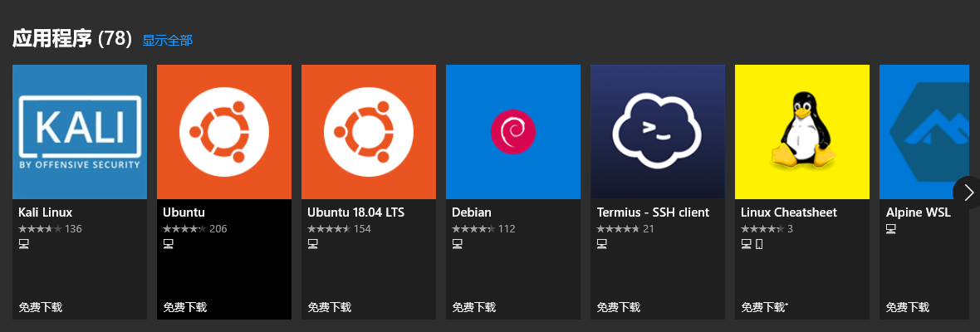
Task: Click 免费下载 under Ubuntu 18.04 LTS
Action: (330, 307)
